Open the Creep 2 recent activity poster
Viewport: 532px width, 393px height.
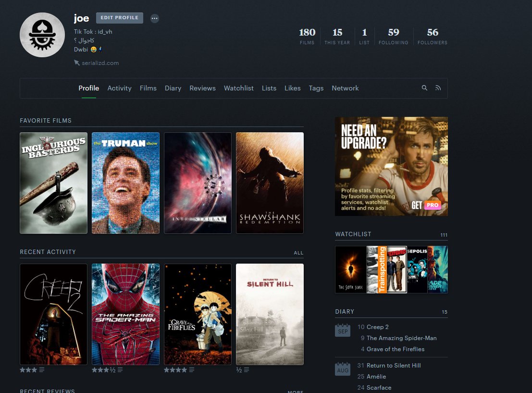(x=54, y=314)
